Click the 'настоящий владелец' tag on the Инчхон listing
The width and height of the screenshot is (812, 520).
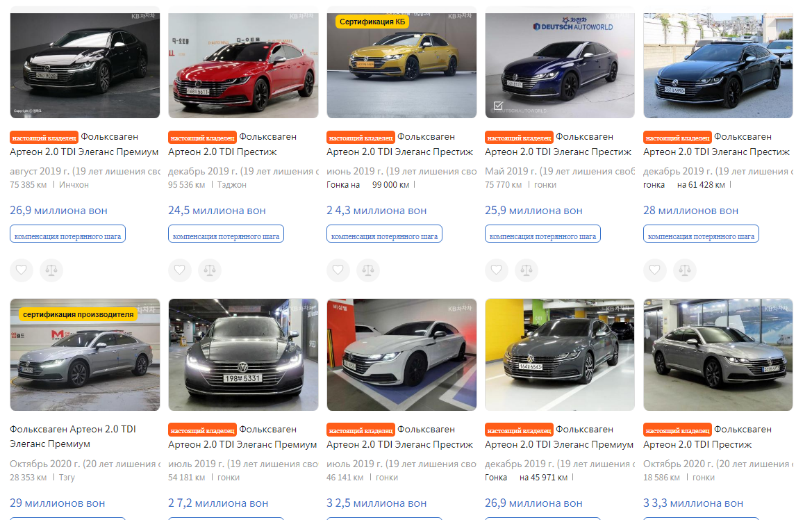coord(44,138)
